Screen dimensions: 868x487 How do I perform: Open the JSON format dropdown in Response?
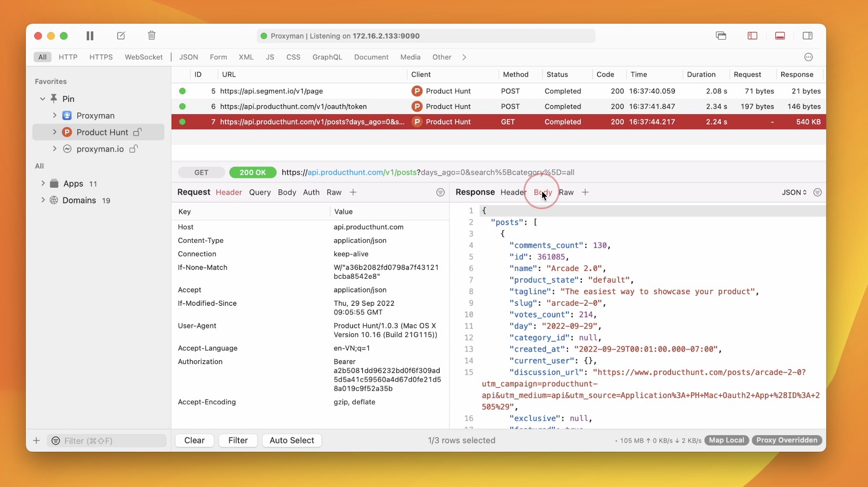point(794,192)
